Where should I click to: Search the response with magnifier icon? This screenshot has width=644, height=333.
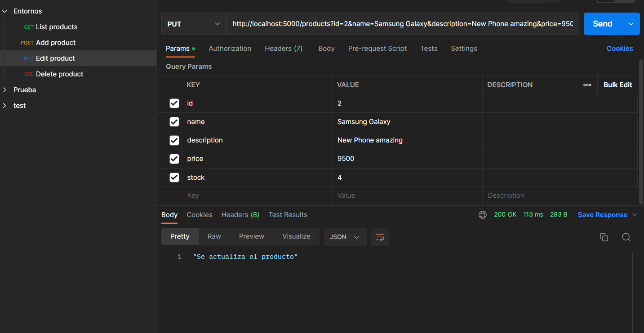pos(626,237)
